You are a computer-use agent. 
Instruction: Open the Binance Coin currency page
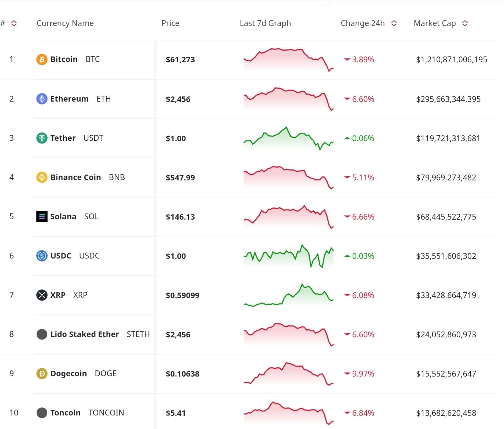point(76,177)
